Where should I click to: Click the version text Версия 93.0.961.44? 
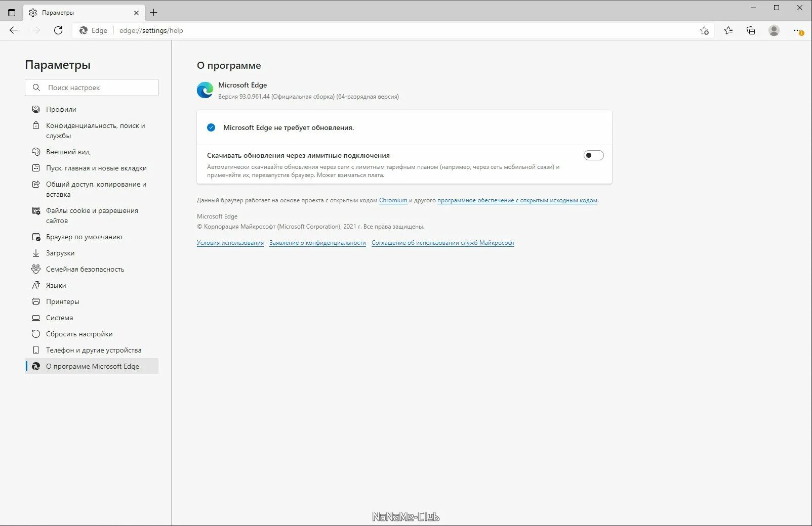[244, 97]
